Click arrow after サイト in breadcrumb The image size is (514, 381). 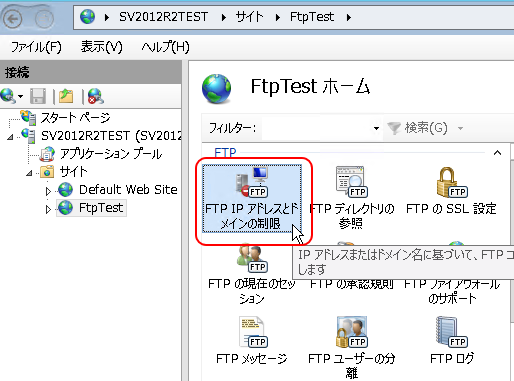tap(277, 17)
